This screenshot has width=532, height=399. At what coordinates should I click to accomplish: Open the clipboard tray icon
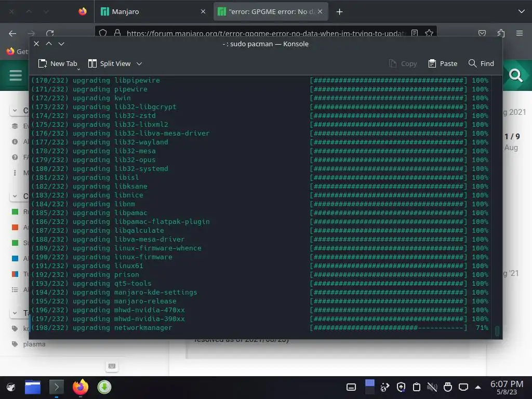(x=417, y=387)
